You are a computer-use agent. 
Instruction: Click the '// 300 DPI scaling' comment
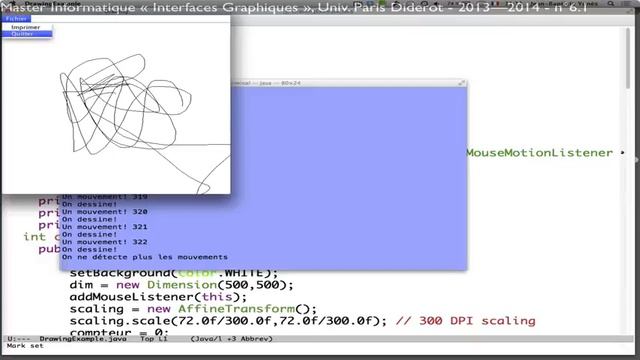coord(465,321)
